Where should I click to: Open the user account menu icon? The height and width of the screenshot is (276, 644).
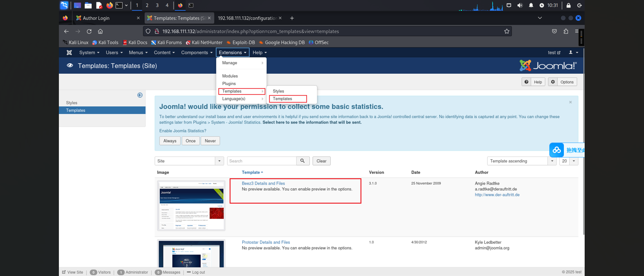(x=573, y=52)
